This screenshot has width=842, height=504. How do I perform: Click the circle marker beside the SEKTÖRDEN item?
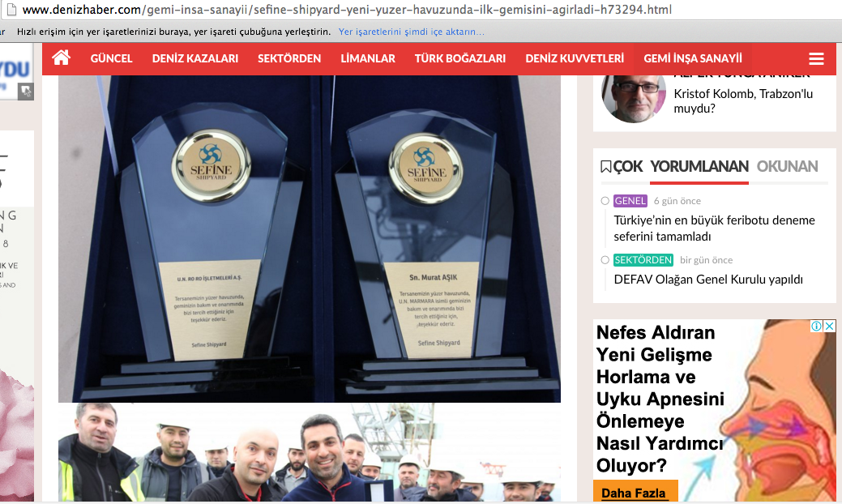pos(605,260)
